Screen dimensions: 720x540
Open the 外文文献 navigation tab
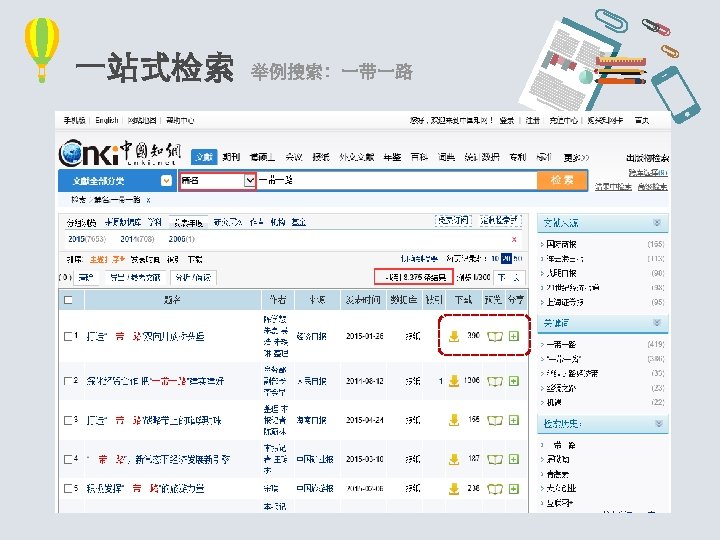point(357,157)
